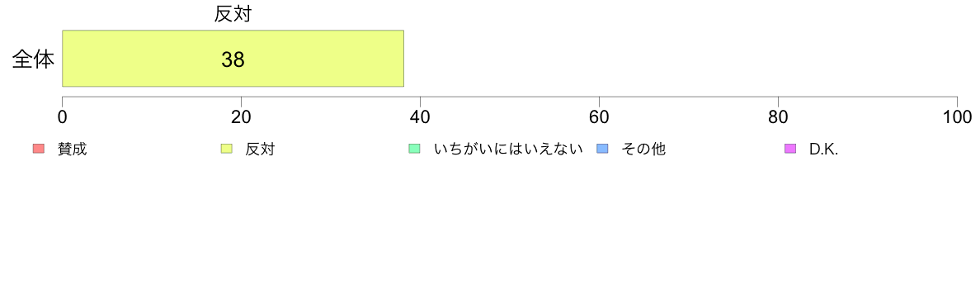Screen dimensions: 980x304
Task: Click the 40 axis tick label
Action: coord(420,117)
